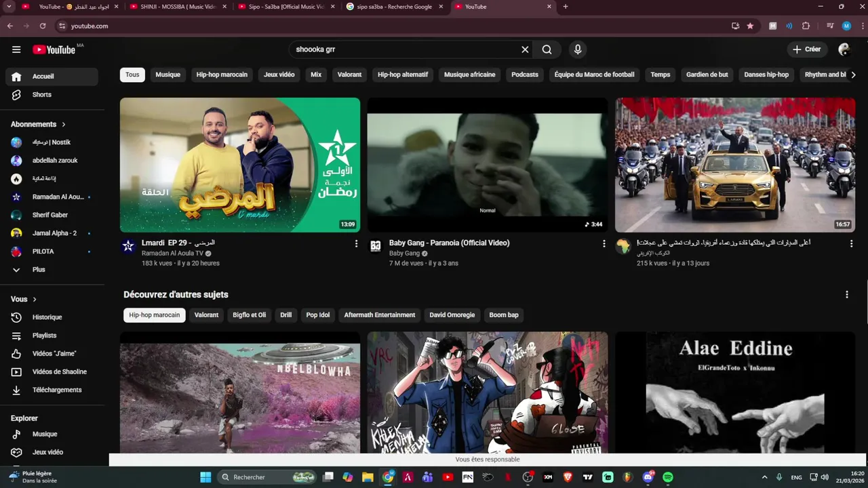The height and width of the screenshot is (488, 868).
Task: Open Vidéos de Shaoline
Action: coord(52,371)
